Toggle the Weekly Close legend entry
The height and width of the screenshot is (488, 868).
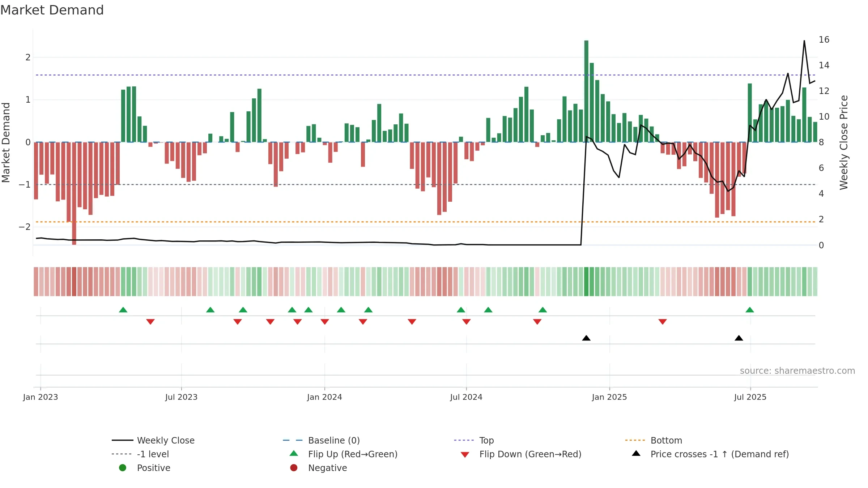pyautogui.click(x=153, y=440)
